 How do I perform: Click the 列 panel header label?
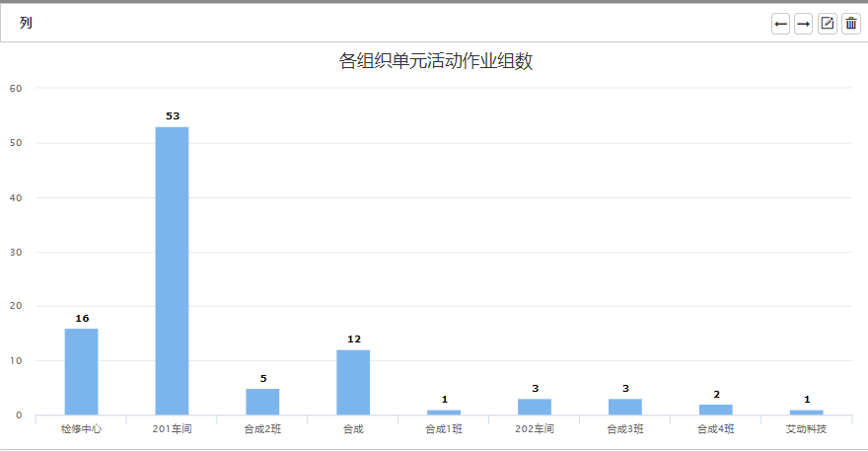coord(26,23)
